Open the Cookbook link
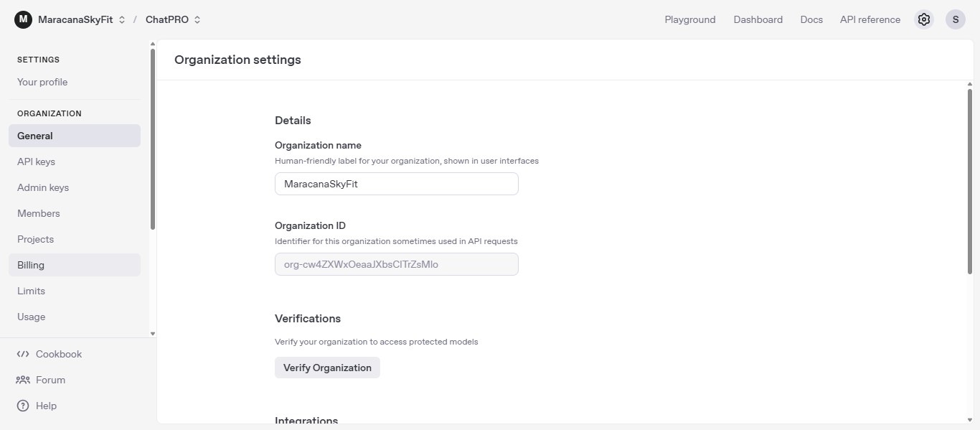This screenshot has height=430, width=980. point(59,354)
